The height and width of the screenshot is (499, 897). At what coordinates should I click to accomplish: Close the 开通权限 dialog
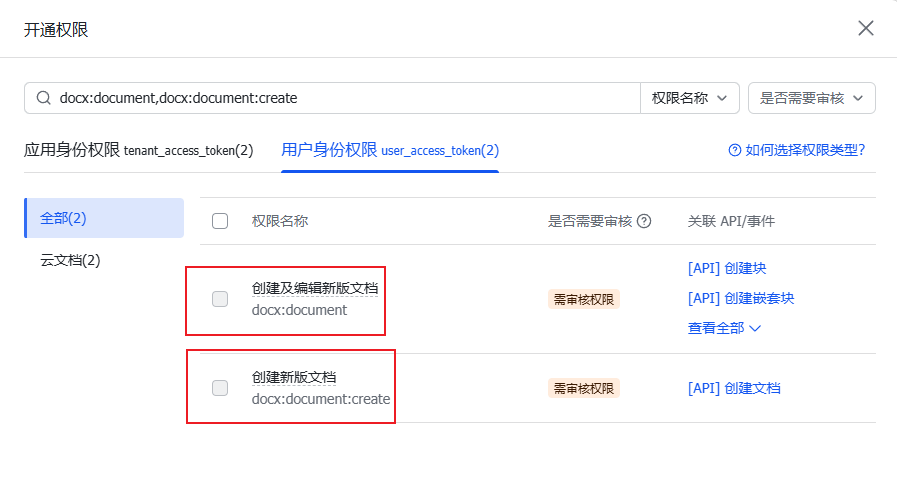pyautogui.click(x=866, y=28)
